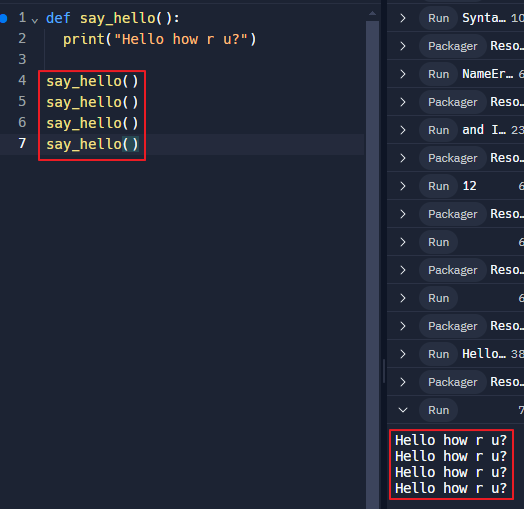Click the Synta… output preview text
The image size is (524, 509).
[x=484, y=18]
